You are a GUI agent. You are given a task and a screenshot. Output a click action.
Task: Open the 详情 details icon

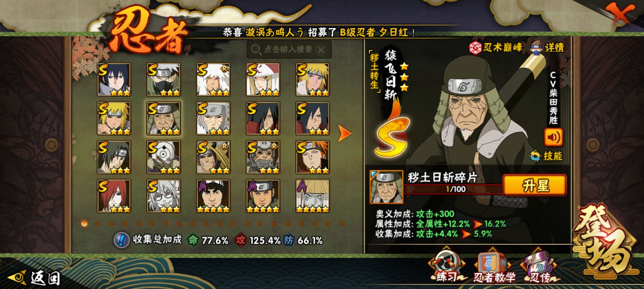click(537, 47)
